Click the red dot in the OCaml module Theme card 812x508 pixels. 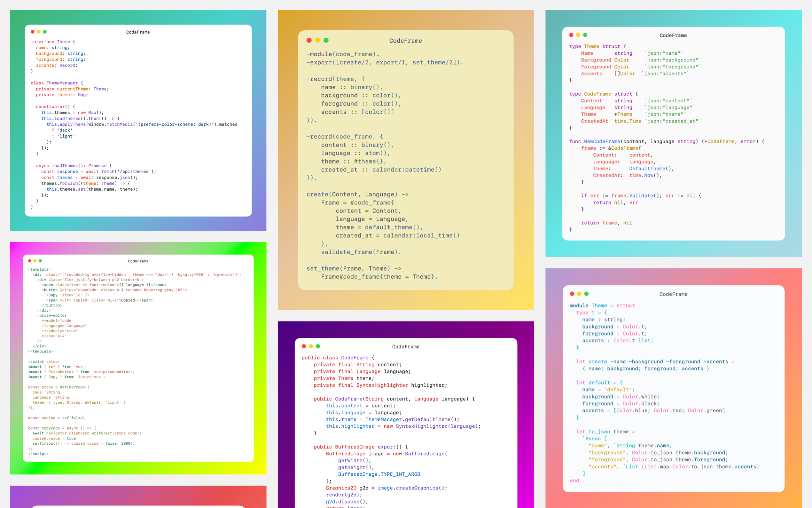[x=572, y=294]
